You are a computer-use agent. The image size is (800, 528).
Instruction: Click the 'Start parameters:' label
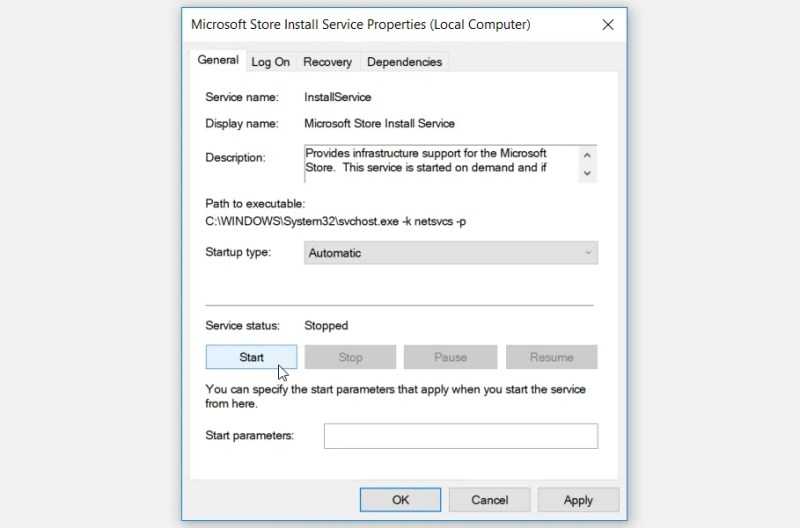[249, 436]
